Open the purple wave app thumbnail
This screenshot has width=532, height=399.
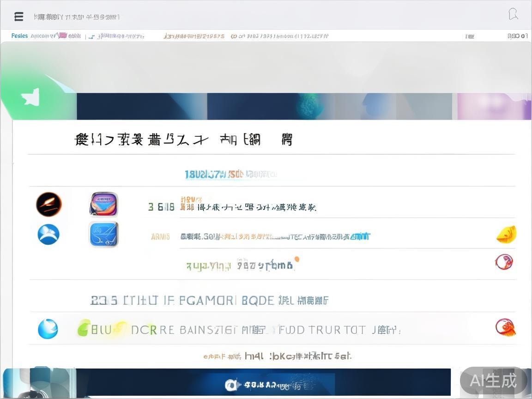click(103, 205)
